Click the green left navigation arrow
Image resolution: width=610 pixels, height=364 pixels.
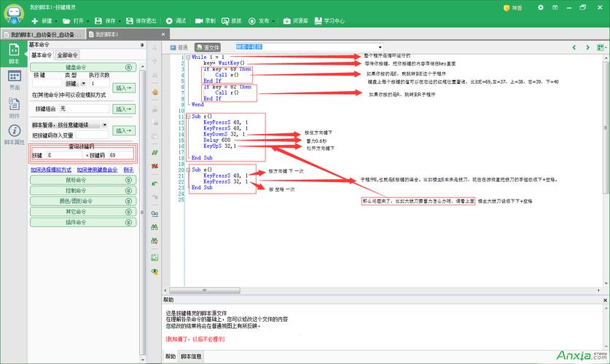(x=574, y=47)
